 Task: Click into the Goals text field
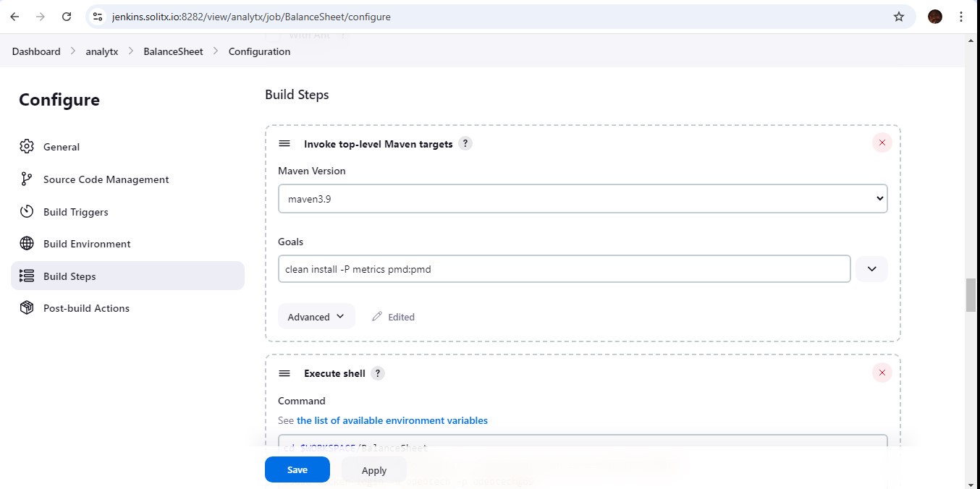point(564,269)
